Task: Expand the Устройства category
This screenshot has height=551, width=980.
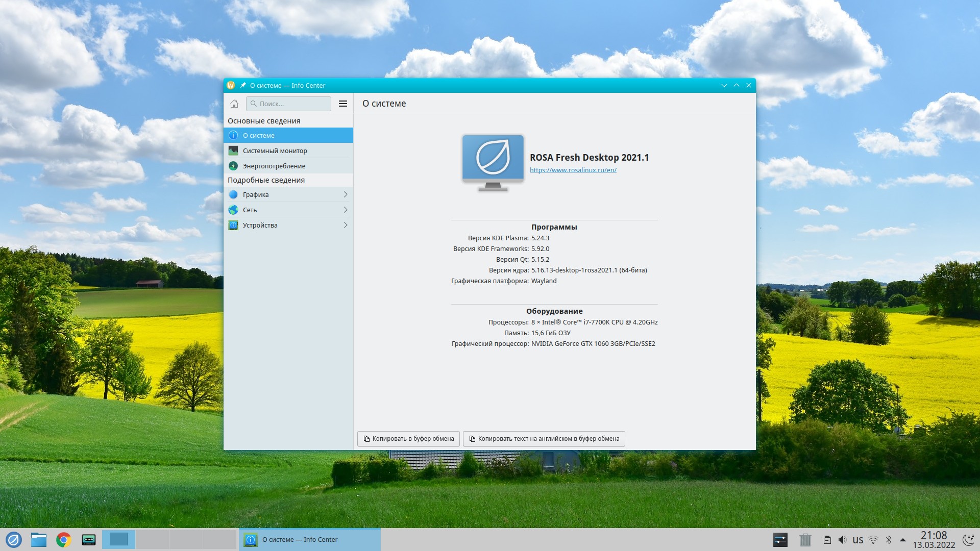Action: [288, 225]
